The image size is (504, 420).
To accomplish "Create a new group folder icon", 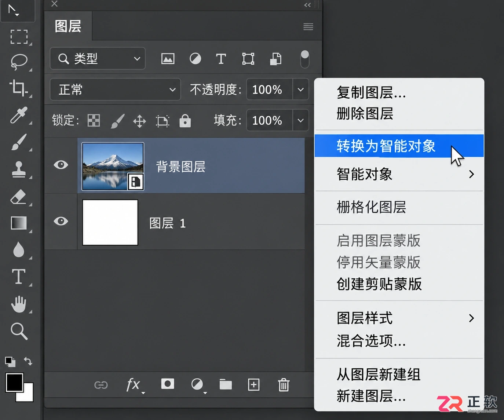I will (226, 384).
